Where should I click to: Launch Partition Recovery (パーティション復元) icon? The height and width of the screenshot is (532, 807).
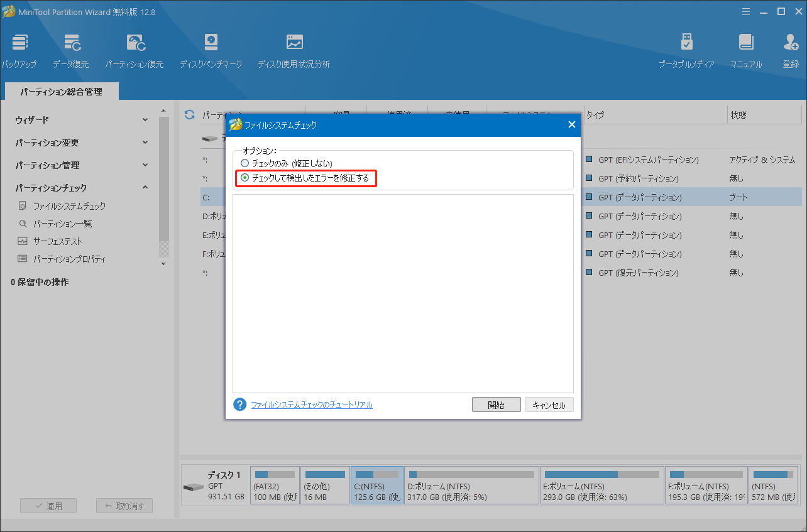[x=136, y=43]
